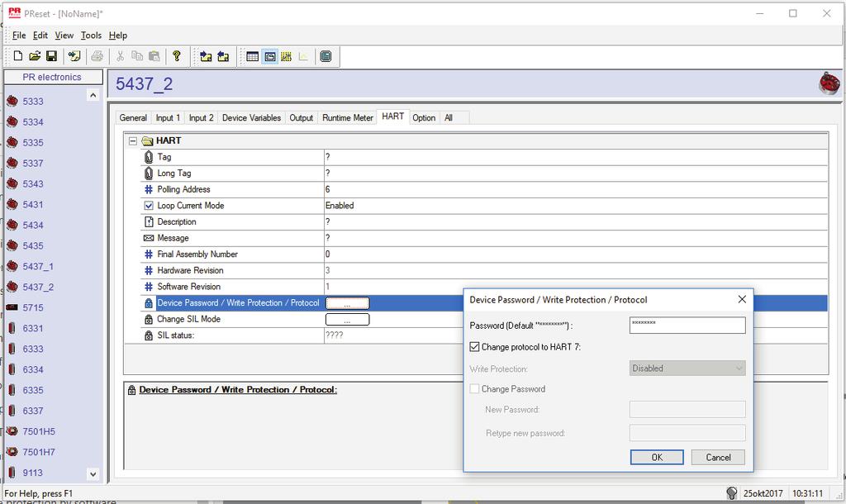Close the Device Password dialog
The height and width of the screenshot is (504, 846).
click(x=742, y=299)
